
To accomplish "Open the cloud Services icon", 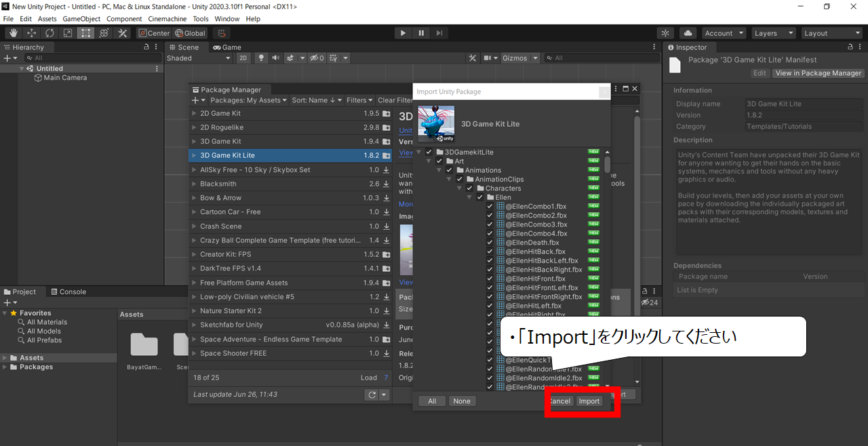I will click(688, 33).
